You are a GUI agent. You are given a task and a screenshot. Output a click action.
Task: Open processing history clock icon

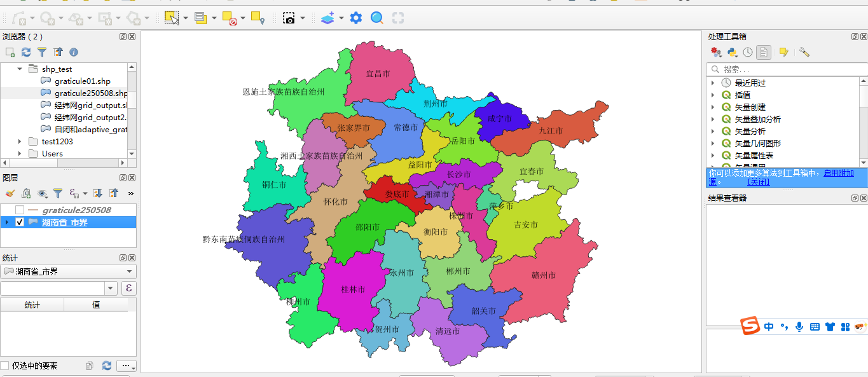point(748,52)
